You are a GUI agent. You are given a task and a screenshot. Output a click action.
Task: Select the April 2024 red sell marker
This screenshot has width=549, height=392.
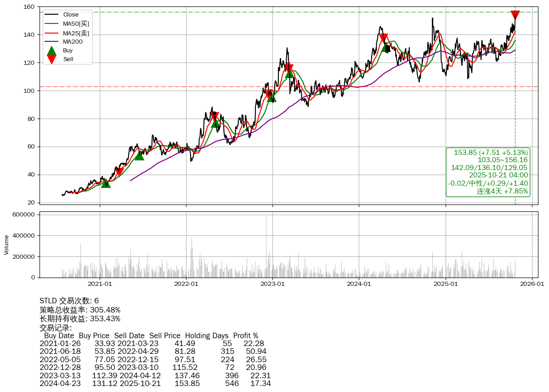(384, 38)
